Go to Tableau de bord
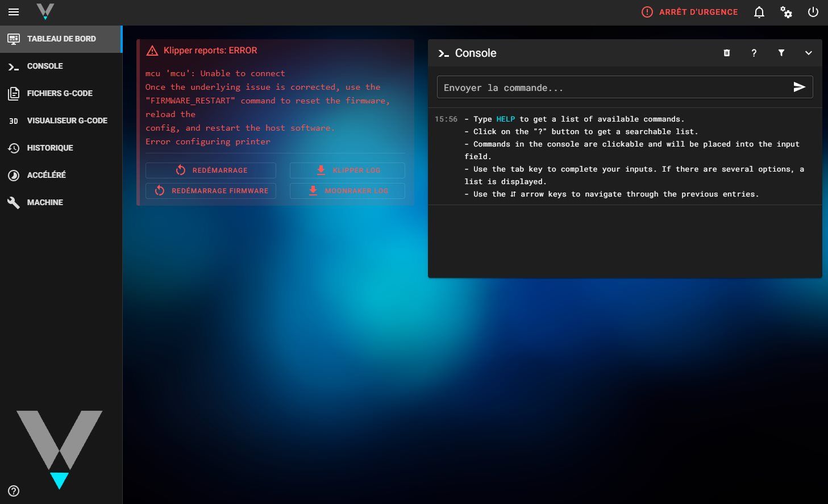Screen dimensions: 828x504 coord(61,39)
